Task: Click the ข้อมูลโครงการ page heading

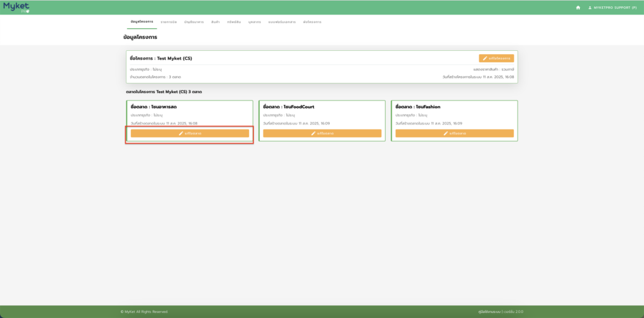Action: coord(140,37)
